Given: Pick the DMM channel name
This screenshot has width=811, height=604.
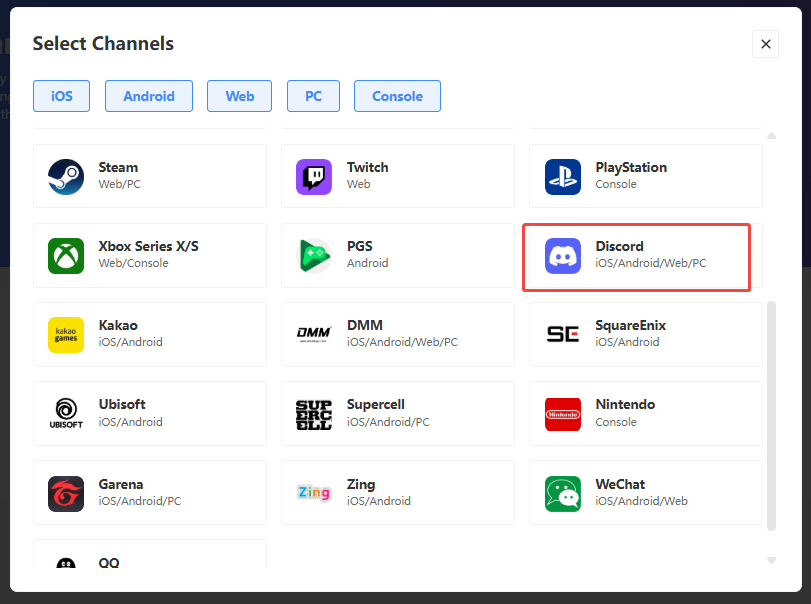Looking at the screenshot, I should pyautogui.click(x=365, y=325).
